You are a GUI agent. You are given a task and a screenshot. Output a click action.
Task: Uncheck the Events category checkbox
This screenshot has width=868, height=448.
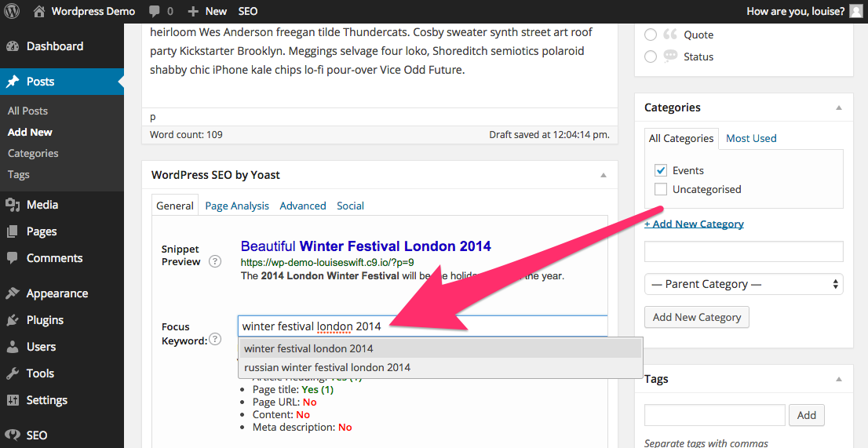pos(661,170)
